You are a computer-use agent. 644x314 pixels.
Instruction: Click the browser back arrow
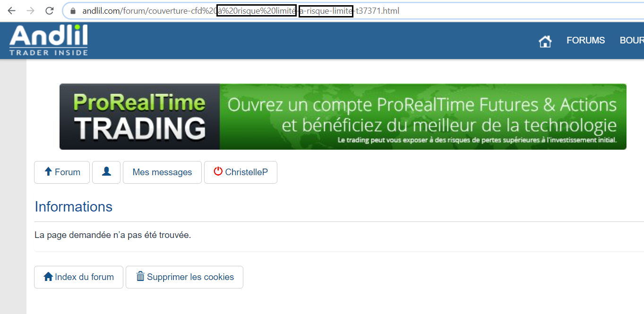pos(11,10)
